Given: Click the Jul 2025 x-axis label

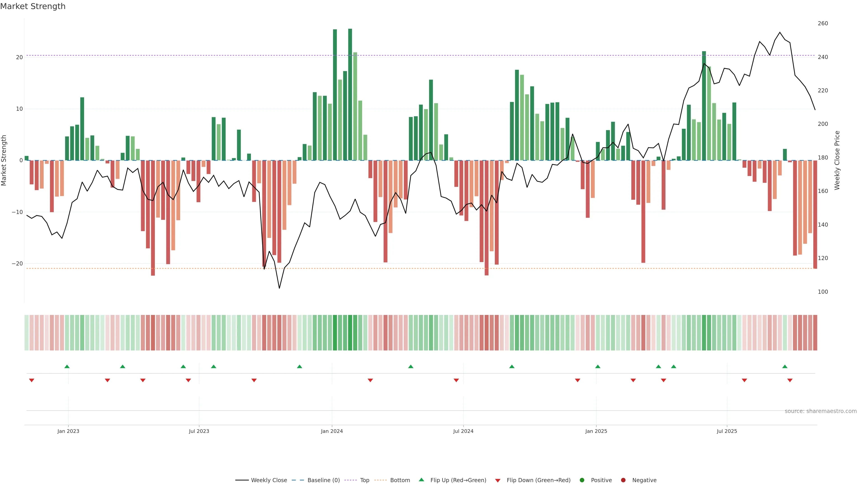Looking at the screenshot, I should coord(726,431).
